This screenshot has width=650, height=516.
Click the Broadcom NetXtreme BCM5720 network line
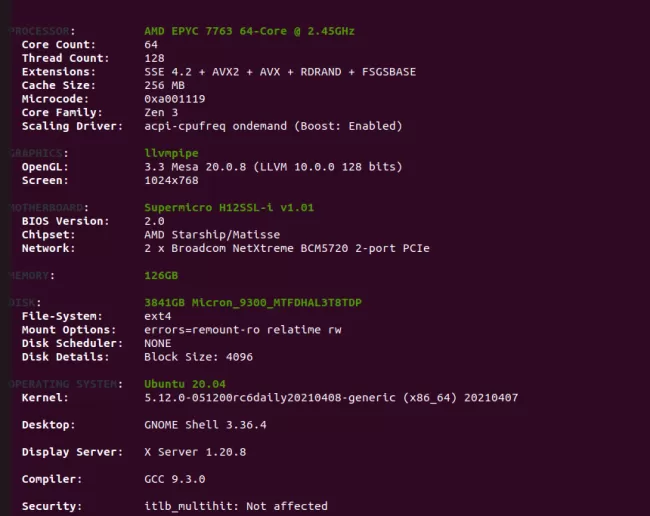287,248
